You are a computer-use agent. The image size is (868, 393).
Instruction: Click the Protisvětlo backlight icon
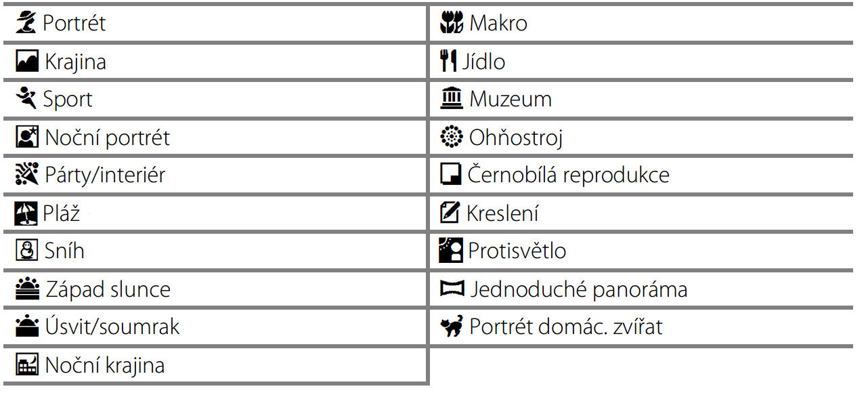tap(452, 251)
